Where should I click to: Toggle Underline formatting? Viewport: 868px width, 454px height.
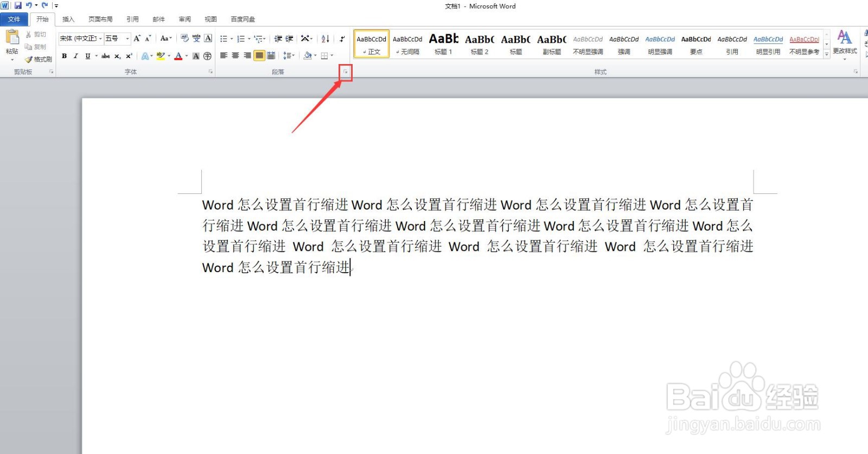tap(88, 56)
